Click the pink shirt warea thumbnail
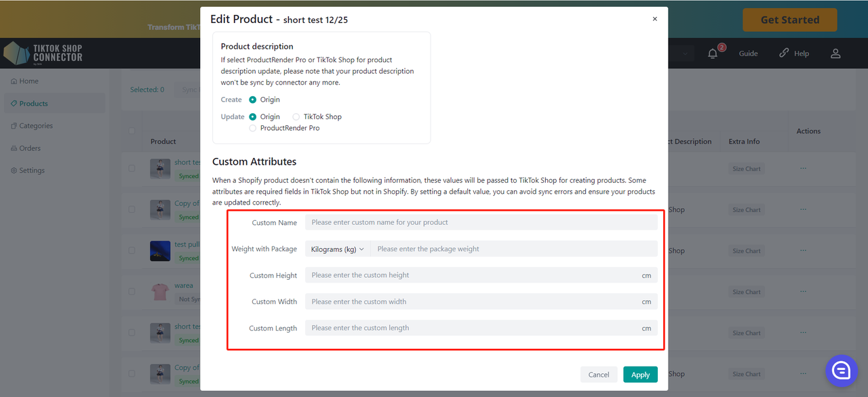868x397 pixels. pyautogui.click(x=160, y=292)
